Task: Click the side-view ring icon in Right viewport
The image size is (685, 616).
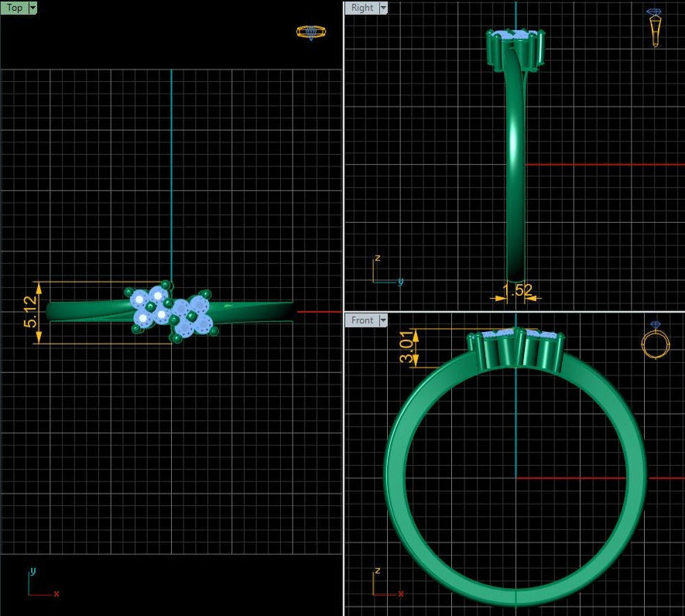Action: click(x=654, y=28)
